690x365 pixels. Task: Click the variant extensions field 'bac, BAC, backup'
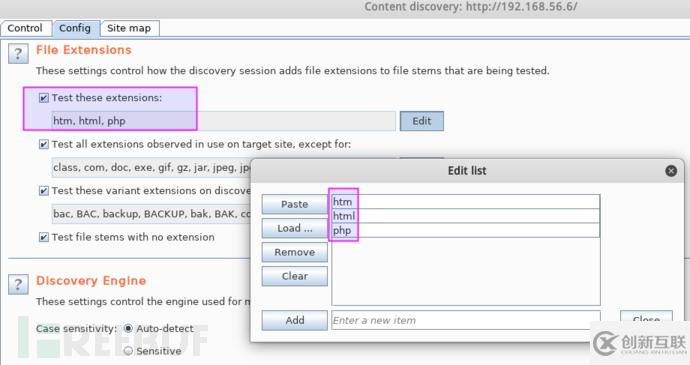pyautogui.click(x=151, y=214)
